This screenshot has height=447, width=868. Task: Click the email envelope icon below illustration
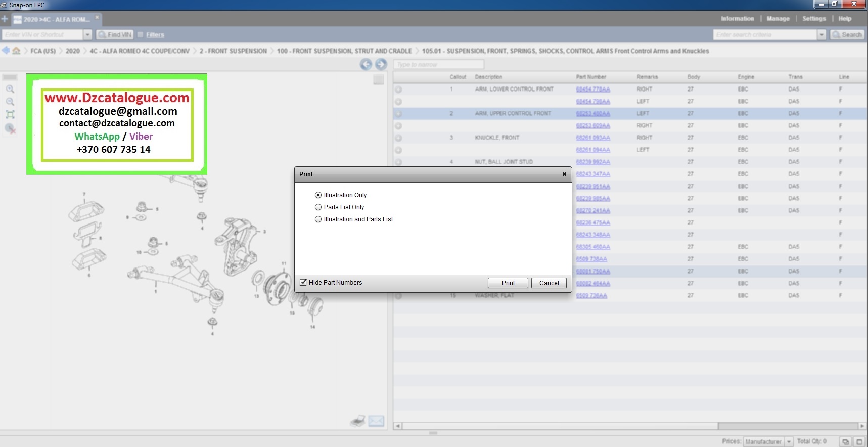[x=376, y=421]
